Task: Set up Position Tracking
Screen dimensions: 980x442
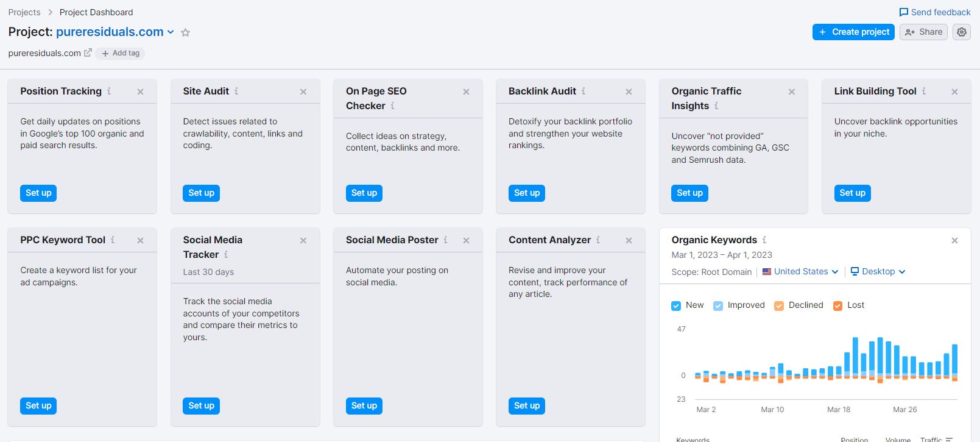Action: (38, 193)
